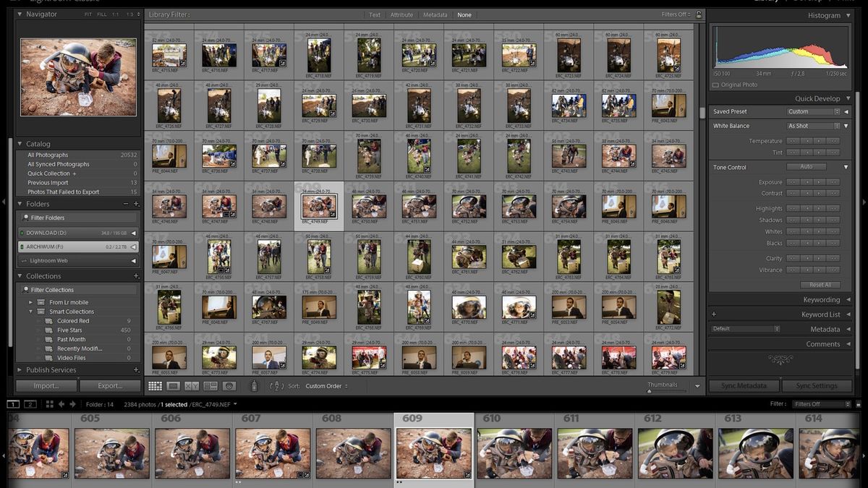The height and width of the screenshot is (488, 868).
Task: Select Attribute tab in Library Filter
Action: click(401, 14)
